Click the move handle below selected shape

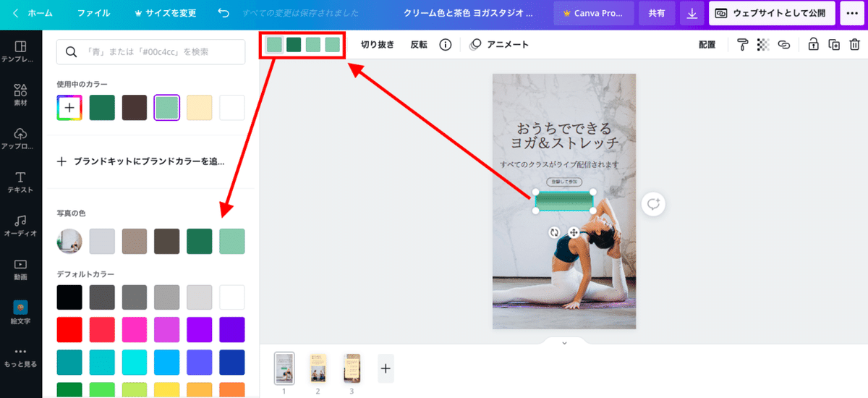pos(574,232)
